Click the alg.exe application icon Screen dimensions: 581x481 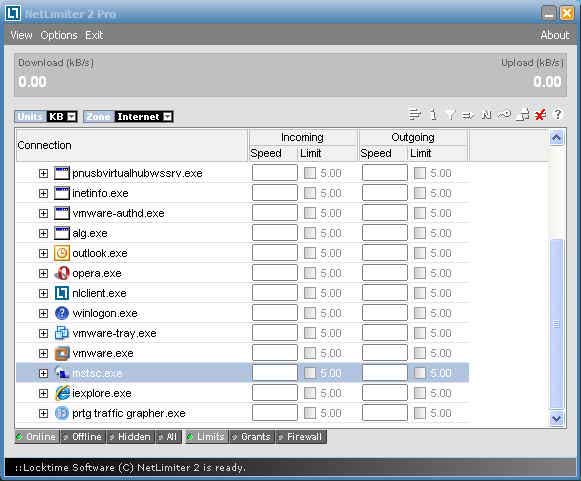(62, 233)
